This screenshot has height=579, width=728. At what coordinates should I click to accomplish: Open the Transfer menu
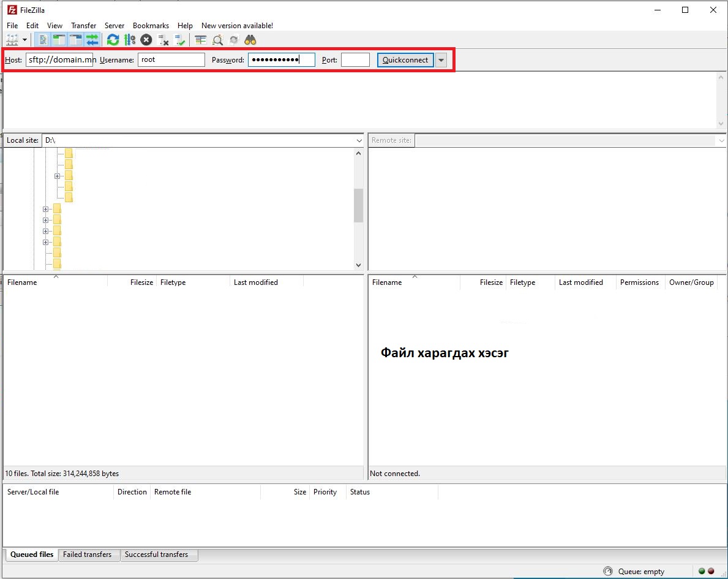[83, 26]
